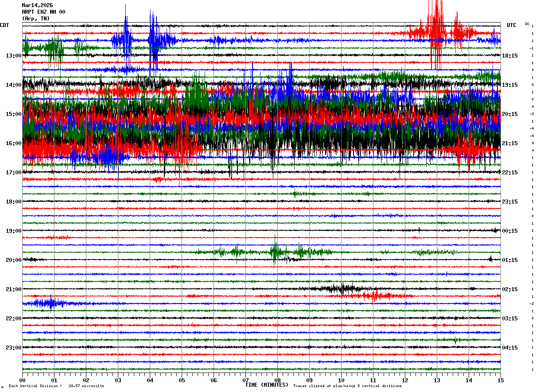Select the 20:00 CDT time label
This screenshot has width=536, height=392.
[14, 260]
